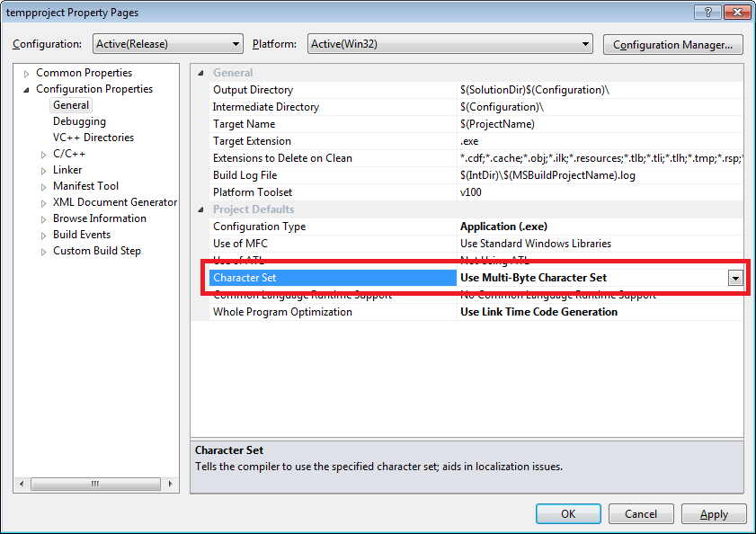Collapse the General property section
756x534 pixels.
coord(200,74)
